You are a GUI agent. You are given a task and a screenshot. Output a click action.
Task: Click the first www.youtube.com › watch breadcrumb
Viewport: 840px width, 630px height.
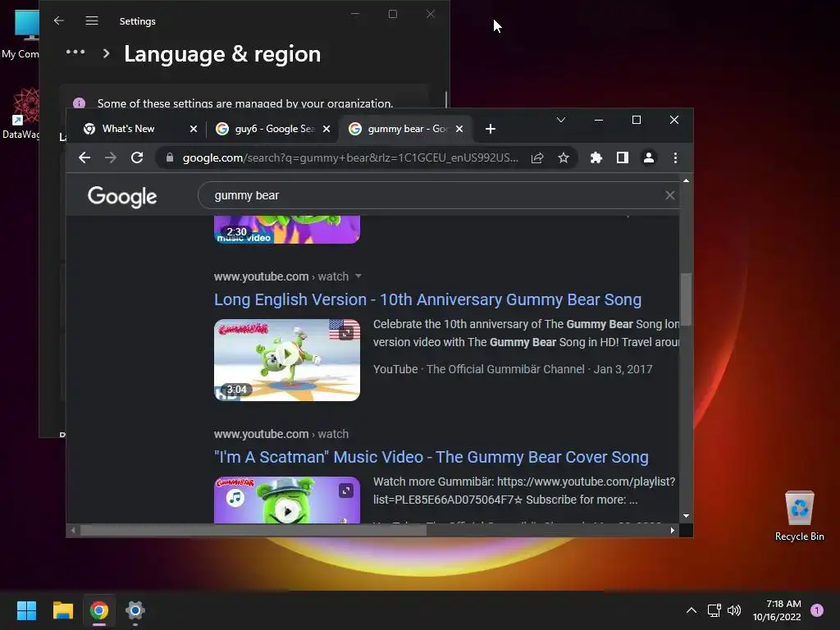click(281, 276)
